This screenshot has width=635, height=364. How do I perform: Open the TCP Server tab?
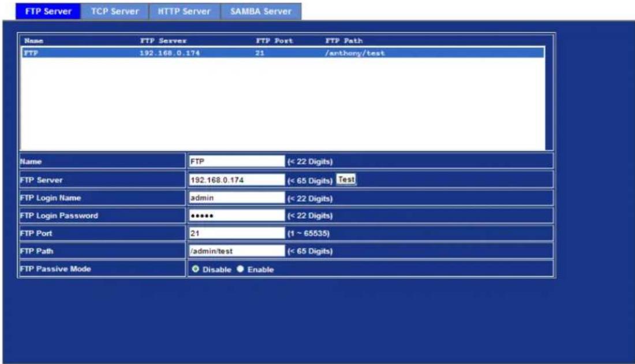pyautogui.click(x=115, y=12)
